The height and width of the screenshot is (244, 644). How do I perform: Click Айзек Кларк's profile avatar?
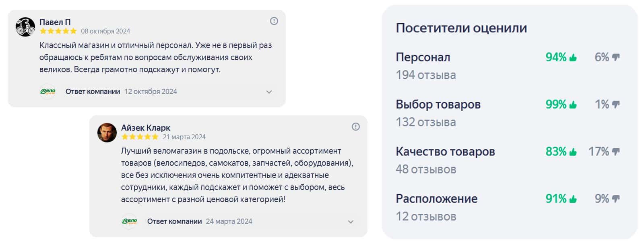coord(107,132)
